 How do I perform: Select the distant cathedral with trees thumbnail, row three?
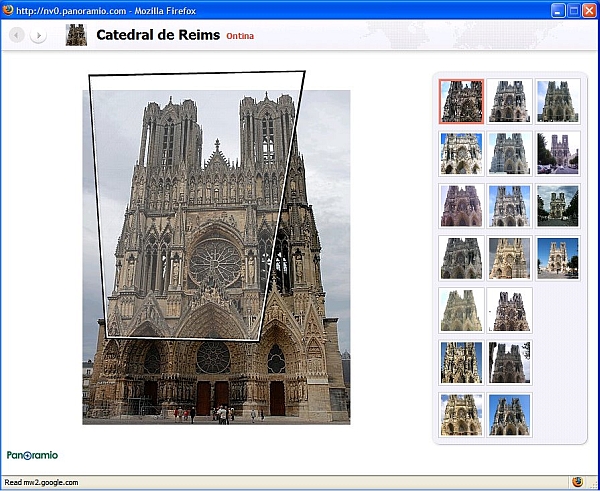(558, 206)
